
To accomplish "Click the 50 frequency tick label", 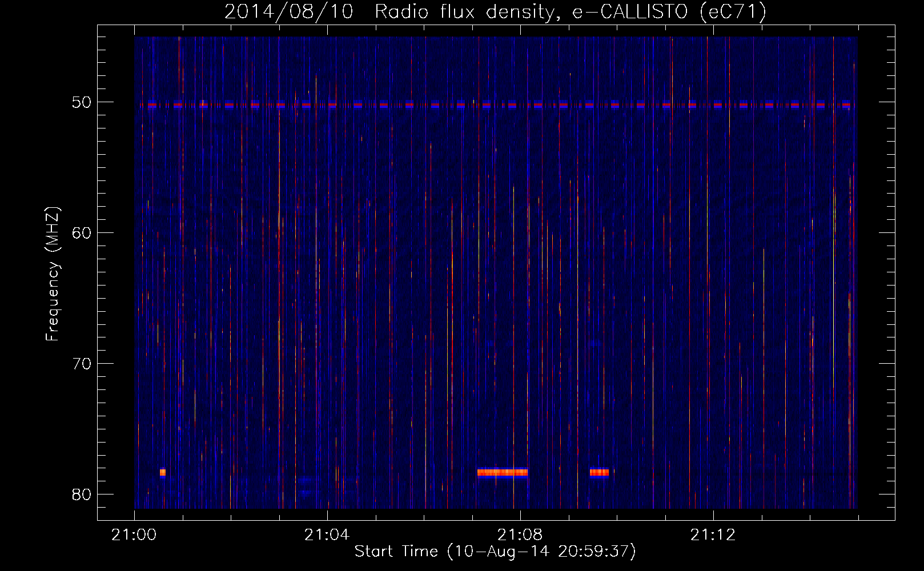I will 82,102.
